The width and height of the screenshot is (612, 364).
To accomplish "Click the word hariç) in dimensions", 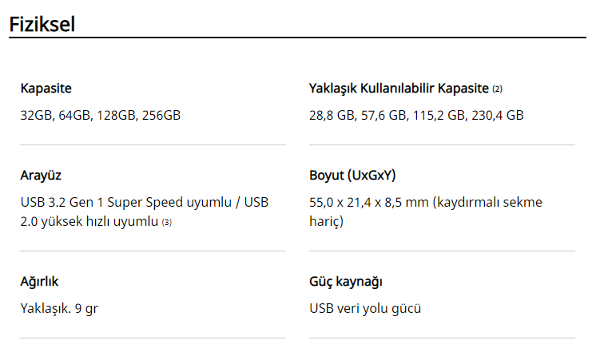I will (x=326, y=222).
